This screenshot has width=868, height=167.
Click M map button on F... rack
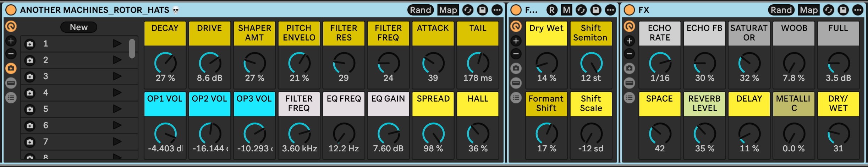pos(567,10)
